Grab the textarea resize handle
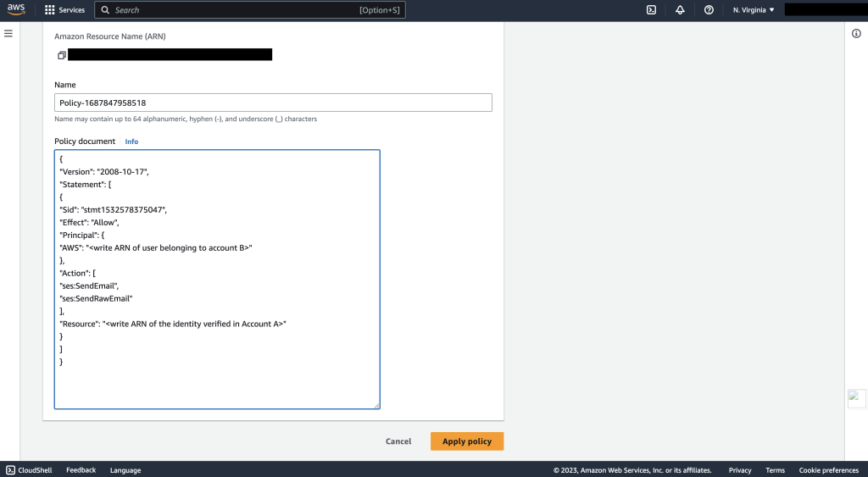The height and width of the screenshot is (477, 868). (x=376, y=406)
